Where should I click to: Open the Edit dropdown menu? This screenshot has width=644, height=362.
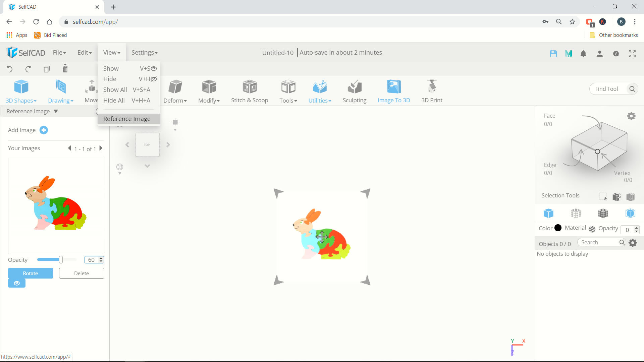point(85,53)
